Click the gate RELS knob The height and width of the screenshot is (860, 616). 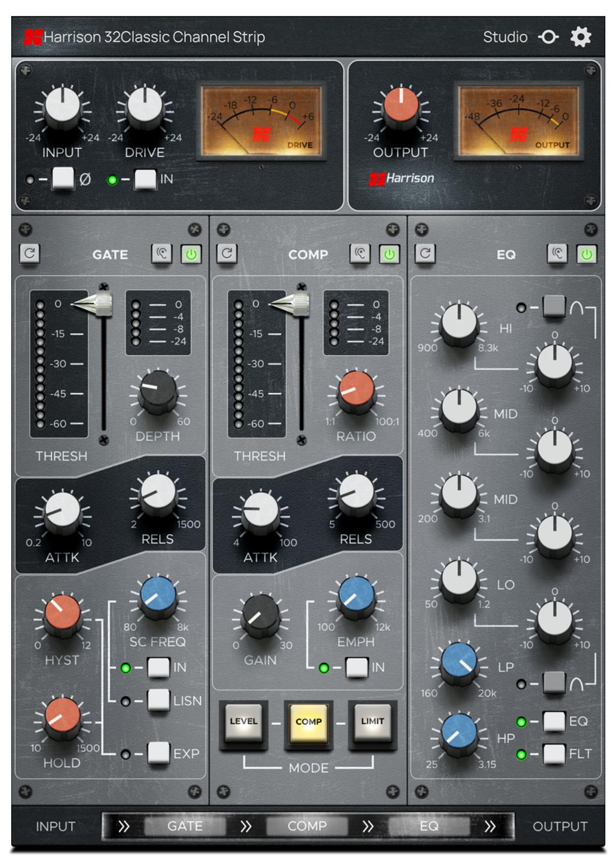pos(158,494)
